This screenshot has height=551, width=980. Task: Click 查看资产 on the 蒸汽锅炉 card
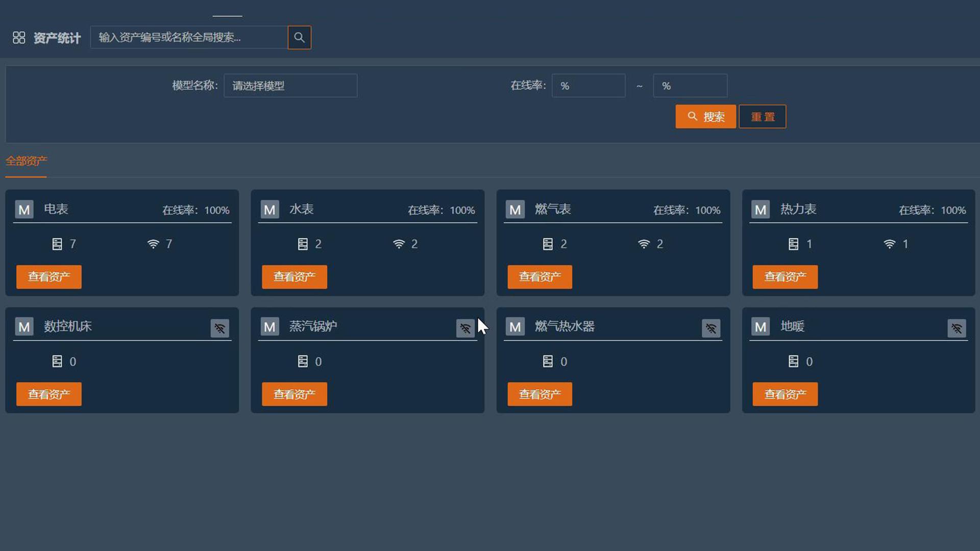point(295,394)
